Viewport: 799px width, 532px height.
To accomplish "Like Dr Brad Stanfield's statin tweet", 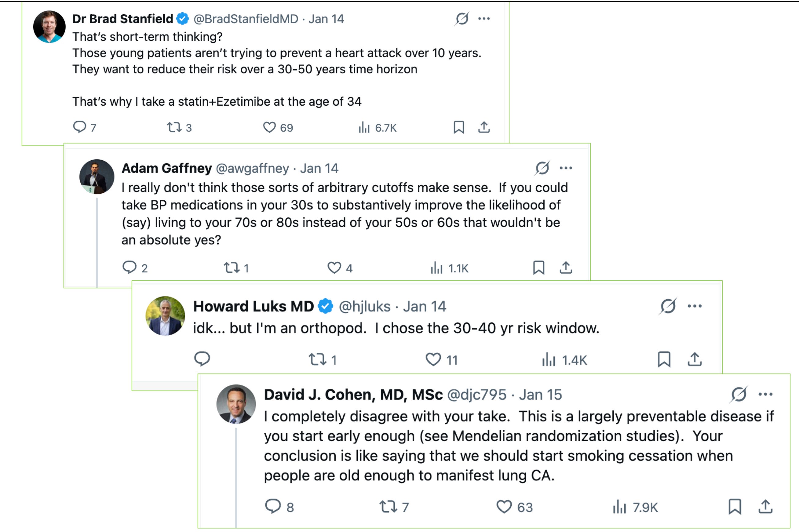I will [269, 127].
